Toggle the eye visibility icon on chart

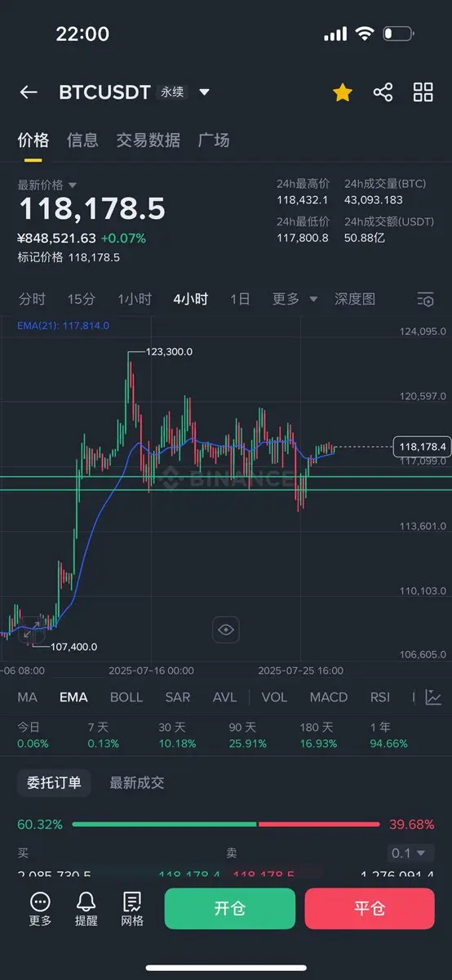(x=226, y=630)
